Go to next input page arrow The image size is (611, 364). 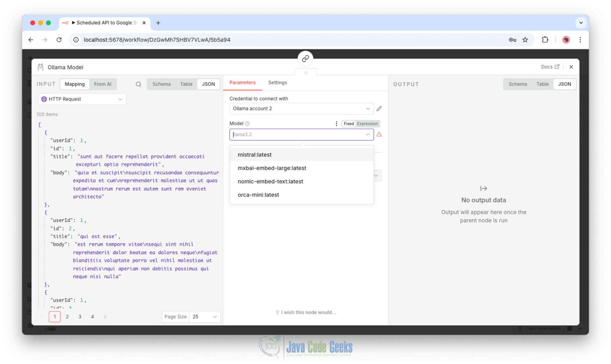coord(105,317)
